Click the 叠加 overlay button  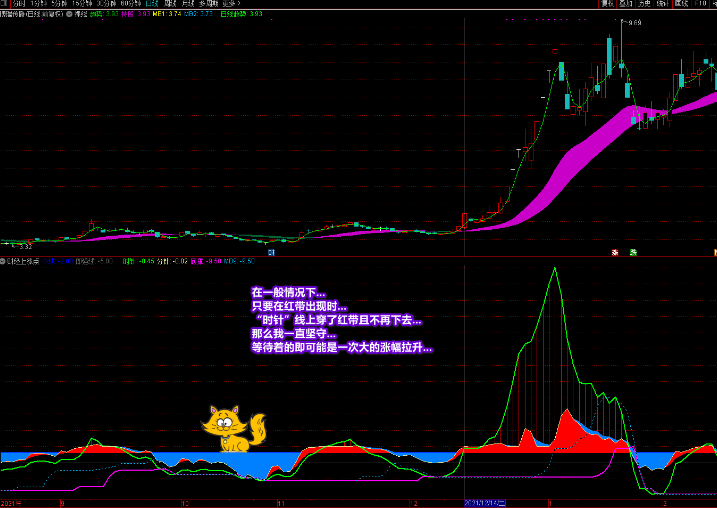(x=625, y=4)
